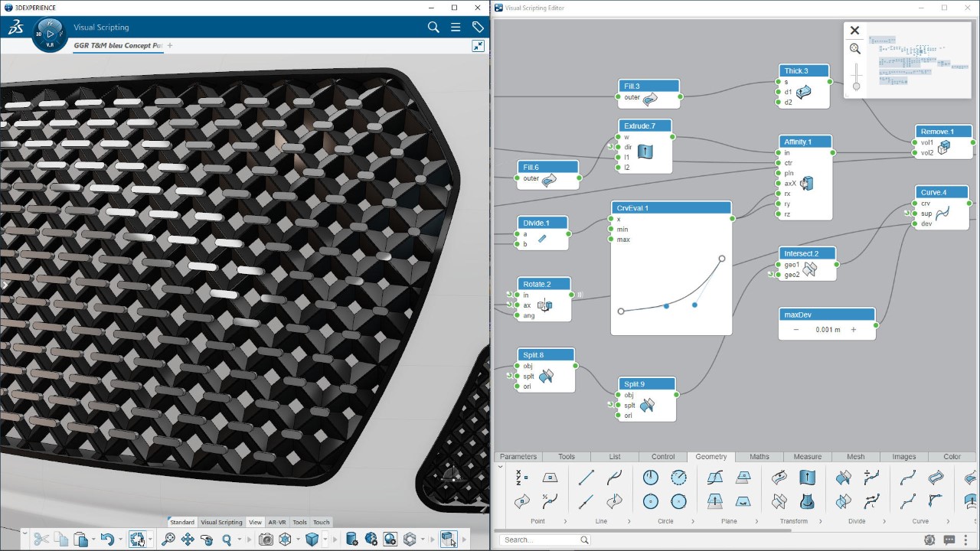Open the chat bubble icon in editor footer
The height and width of the screenshot is (551, 980).
tap(949, 540)
